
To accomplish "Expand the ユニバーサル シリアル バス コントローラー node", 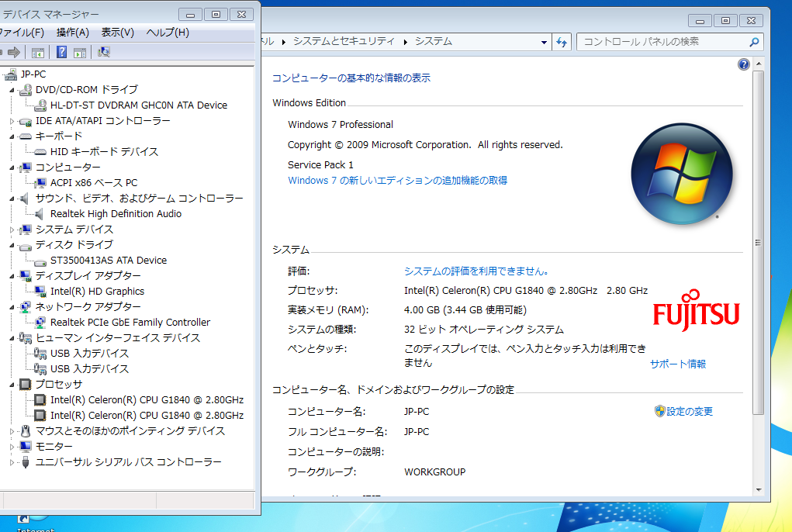I will [12, 462].
